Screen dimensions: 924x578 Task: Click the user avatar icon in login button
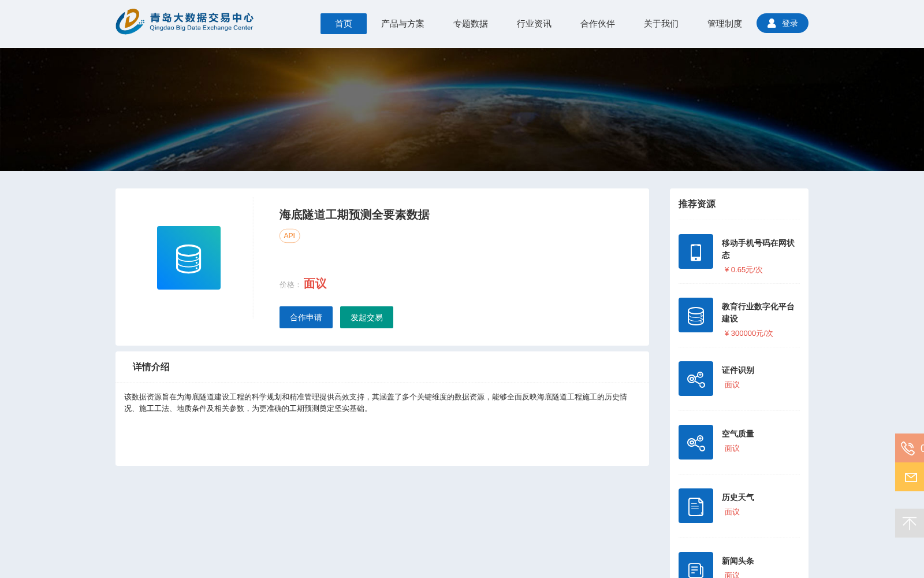point(772,23)
